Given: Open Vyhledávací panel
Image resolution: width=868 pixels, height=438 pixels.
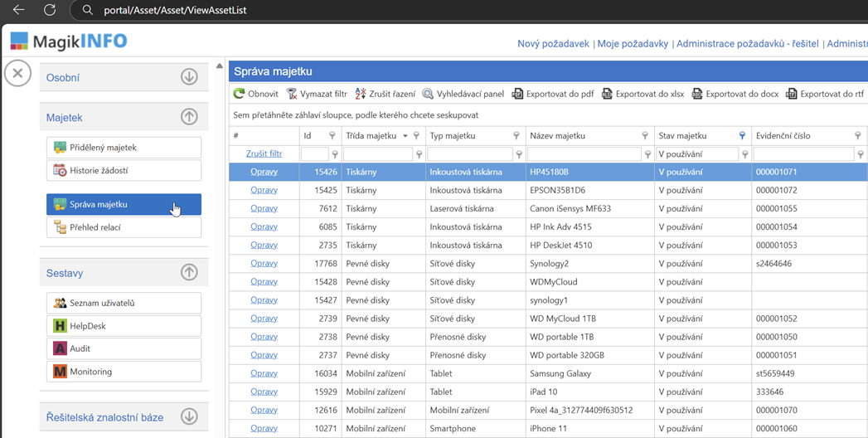Looking at the screenshot, I should point(463,94).
